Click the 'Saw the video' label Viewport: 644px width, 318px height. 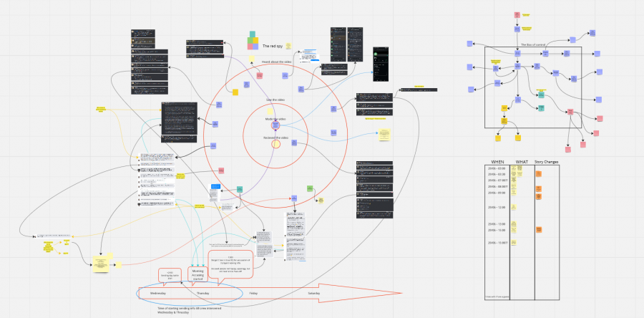coord(275,99)
